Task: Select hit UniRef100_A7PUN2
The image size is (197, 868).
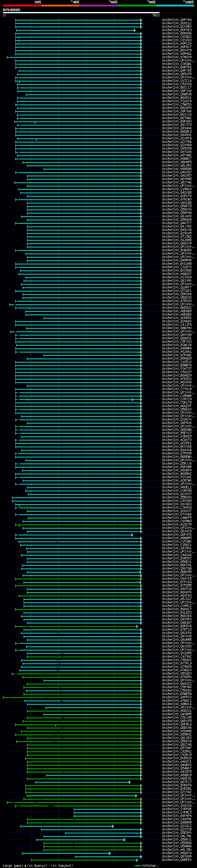Action: (177, 355)
